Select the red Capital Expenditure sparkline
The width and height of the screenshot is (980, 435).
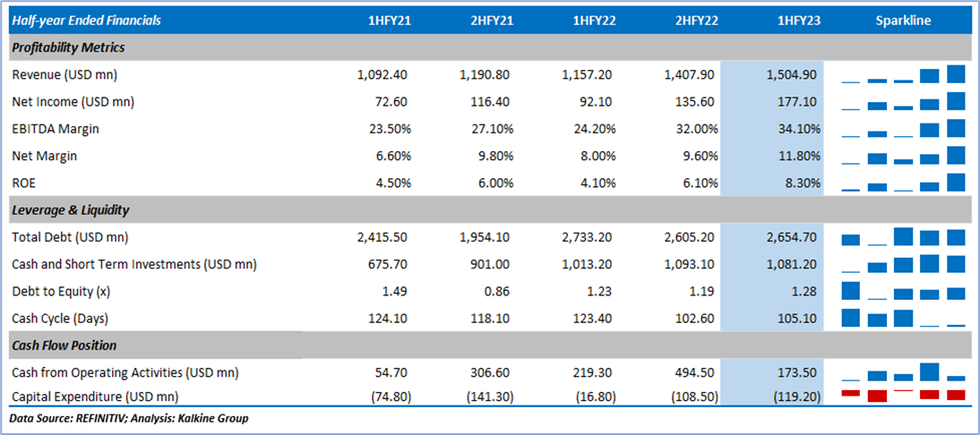[x=903, y=395]
